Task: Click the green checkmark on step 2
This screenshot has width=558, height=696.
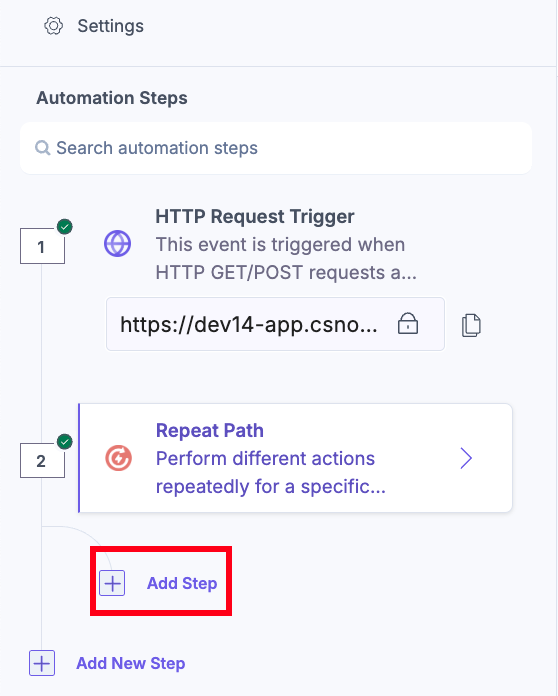Action: pyautogui.click(x=65, y=442)
